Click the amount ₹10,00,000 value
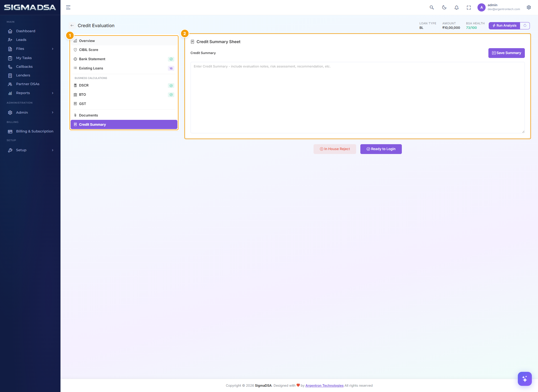The height and width of the screenshot is (392, 538). point(451,28)
